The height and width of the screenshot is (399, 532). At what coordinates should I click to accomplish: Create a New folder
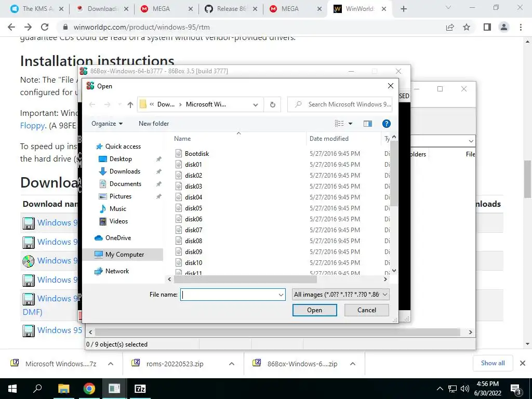coord(154,124)
